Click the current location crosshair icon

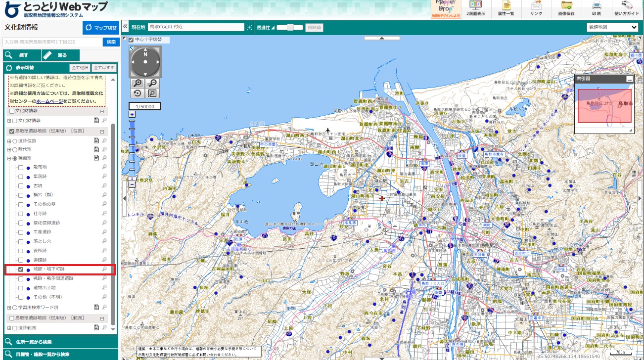tap(249, 27)
